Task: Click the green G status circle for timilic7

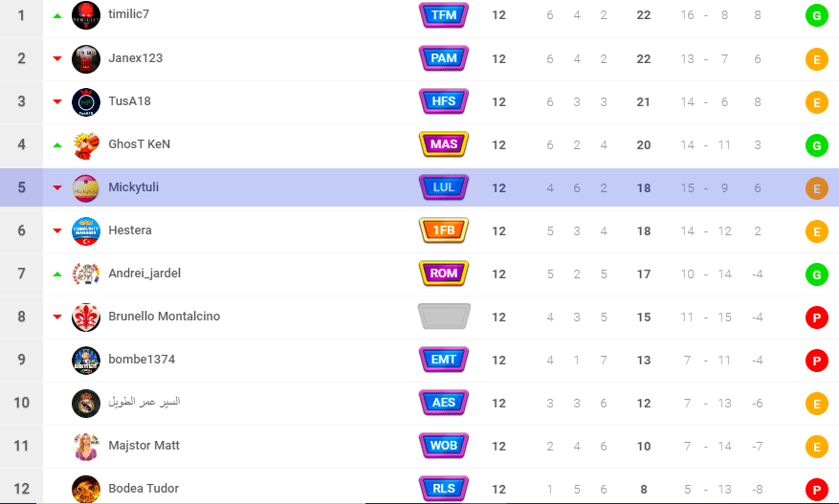Action: [817, 16]
